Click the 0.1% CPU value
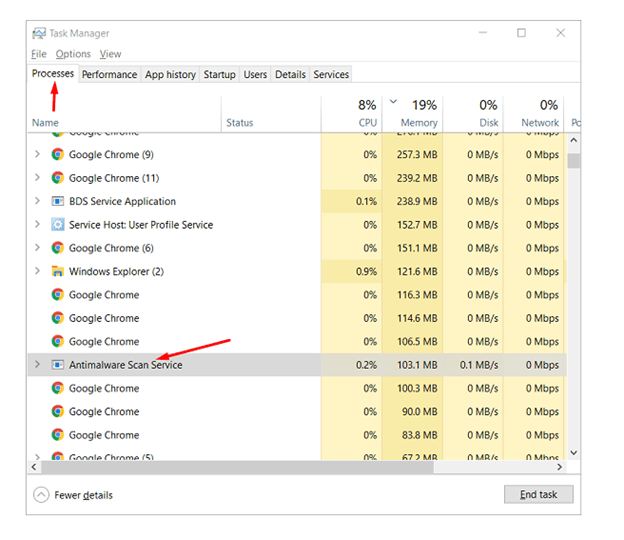Viewport: 624px width, 540px height. pos(366,201)
